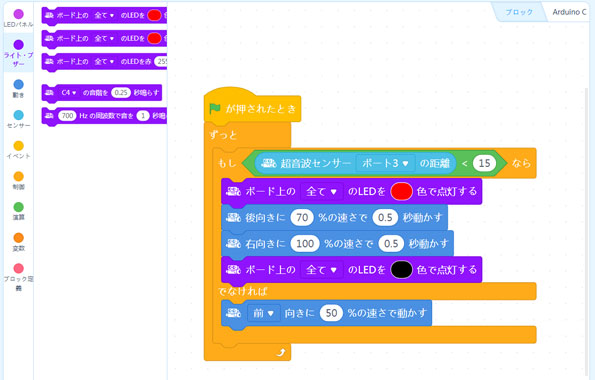
Task: Click the green flag on the hat block
Action: coord(215,109)
